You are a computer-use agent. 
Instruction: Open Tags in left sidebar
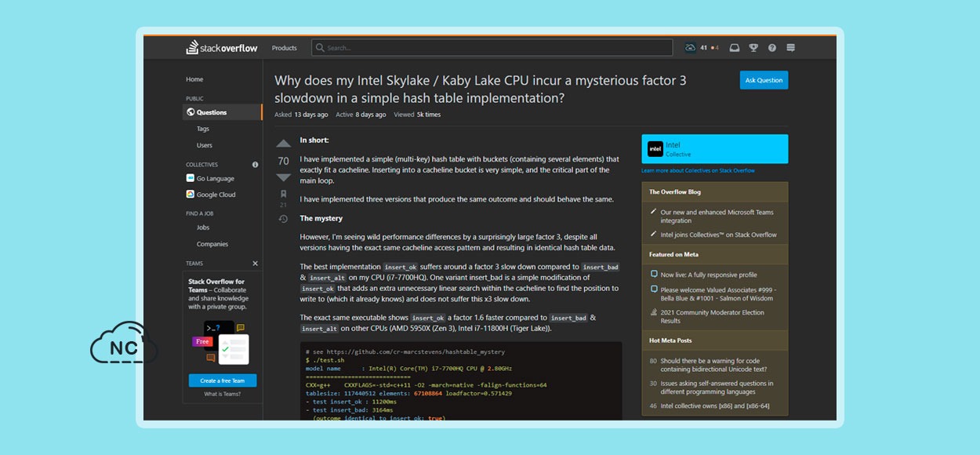[x=203, y=129]
